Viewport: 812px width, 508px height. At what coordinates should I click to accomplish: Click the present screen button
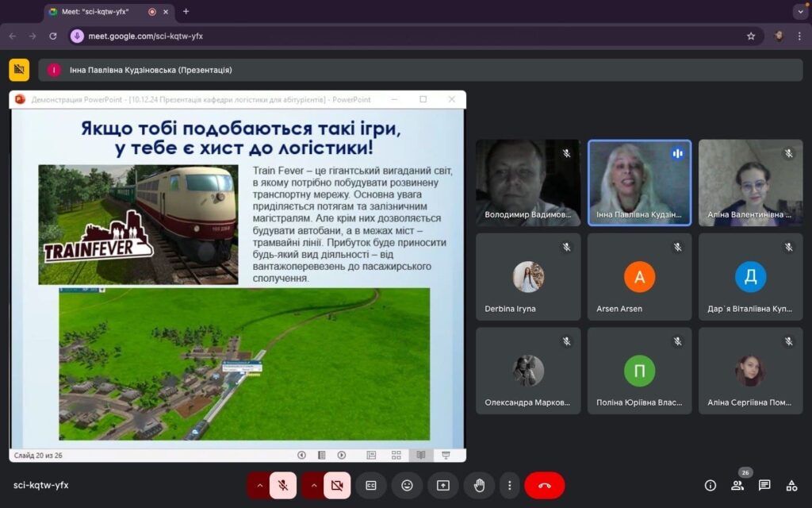coord(443,486)
